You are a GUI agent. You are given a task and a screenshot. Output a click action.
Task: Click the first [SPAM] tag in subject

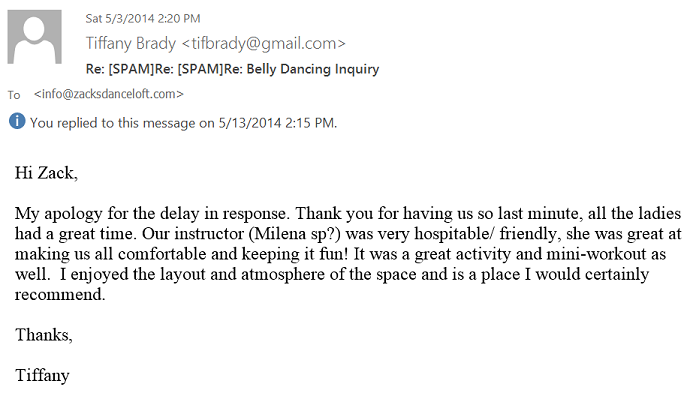128,69
